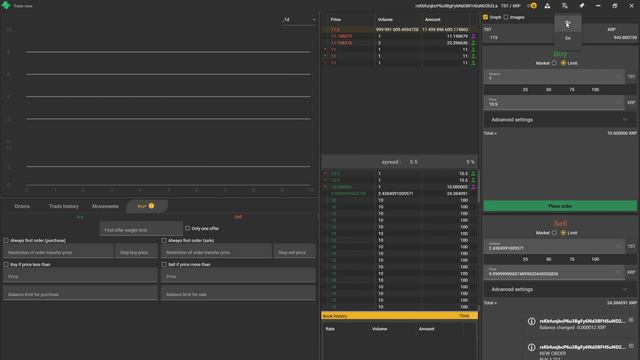The width and height of the screenshot is (640, 360).
Task: Click the Stop buy price field
Action: point(136,252)
